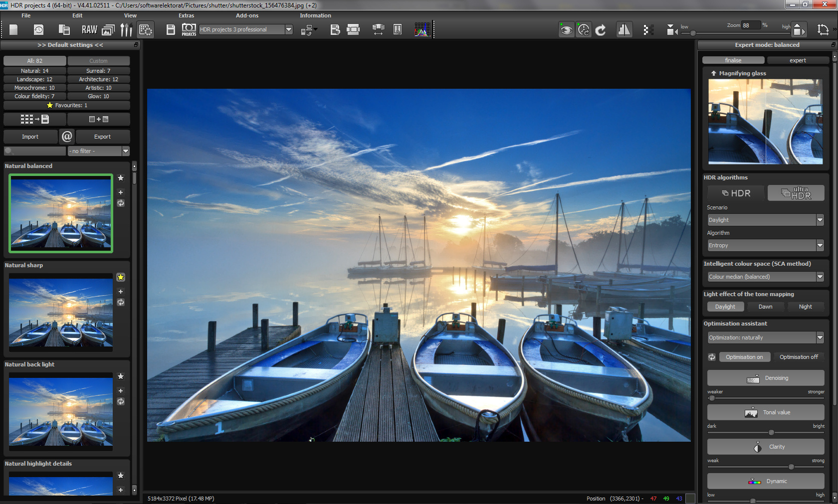Viewport: 838px width, 504px height.
Task: Click the floppy disk save icon
Action: tap(171, 30)
